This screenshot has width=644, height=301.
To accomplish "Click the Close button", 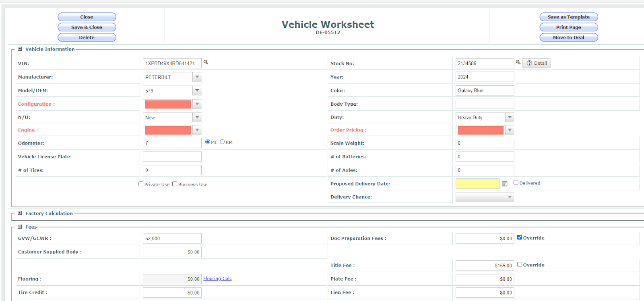I will coord(87,17).
